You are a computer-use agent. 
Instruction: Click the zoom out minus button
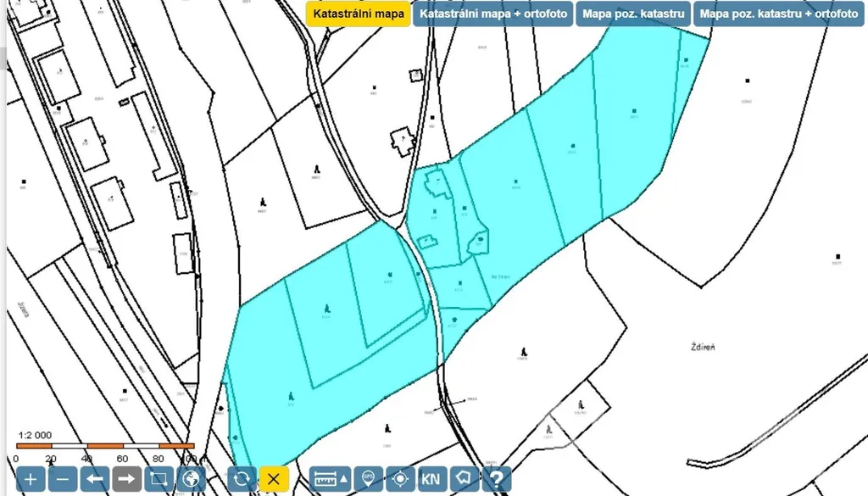63,479
